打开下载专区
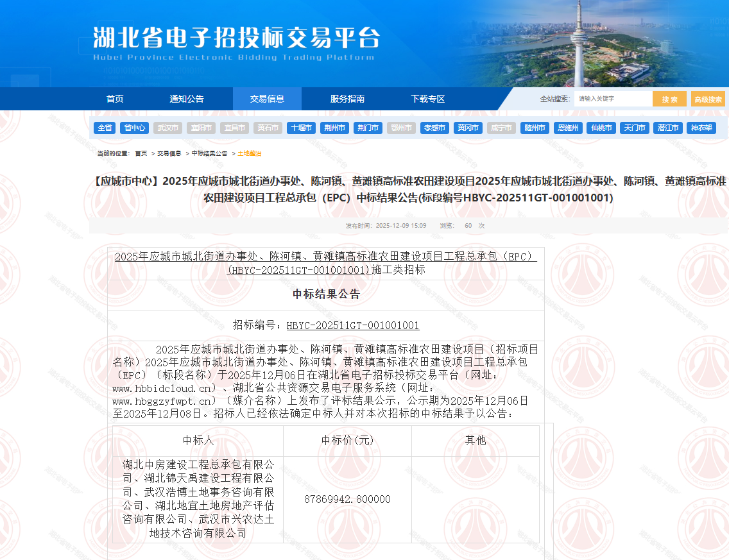The image size is (729, 560). point(428,99)
